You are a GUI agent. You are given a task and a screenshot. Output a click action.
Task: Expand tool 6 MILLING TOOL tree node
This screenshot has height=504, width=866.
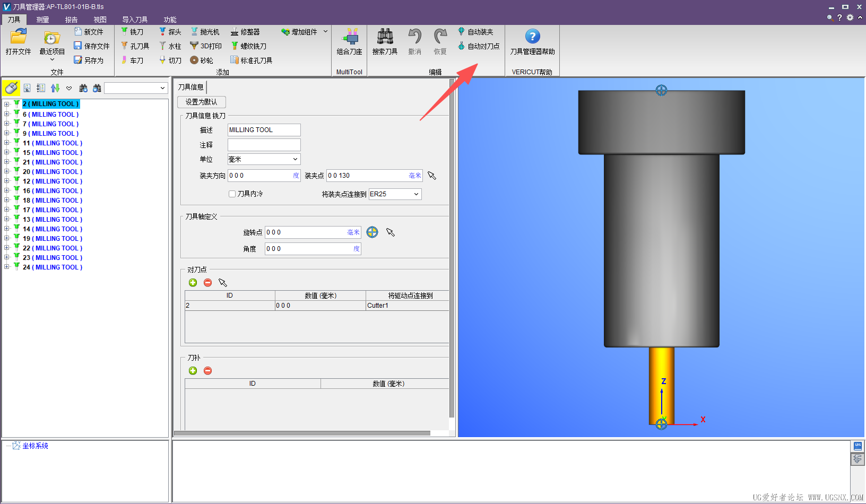[7, 114]
